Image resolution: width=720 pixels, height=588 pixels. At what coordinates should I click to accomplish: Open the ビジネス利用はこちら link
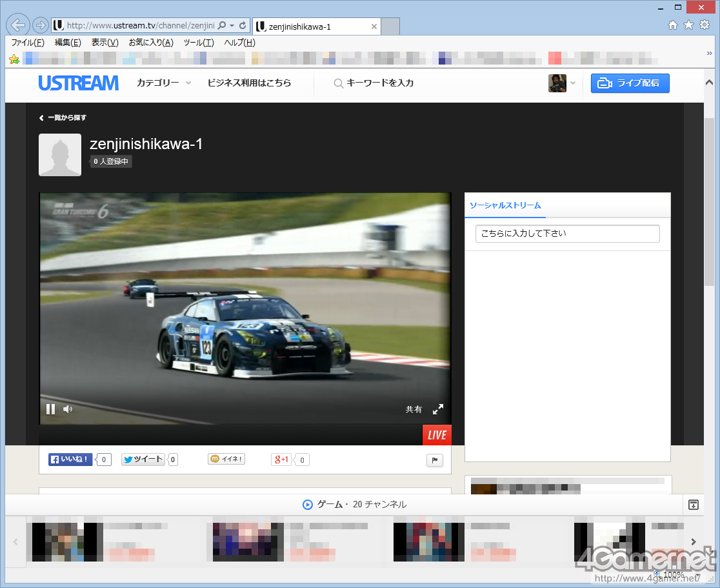249,83
